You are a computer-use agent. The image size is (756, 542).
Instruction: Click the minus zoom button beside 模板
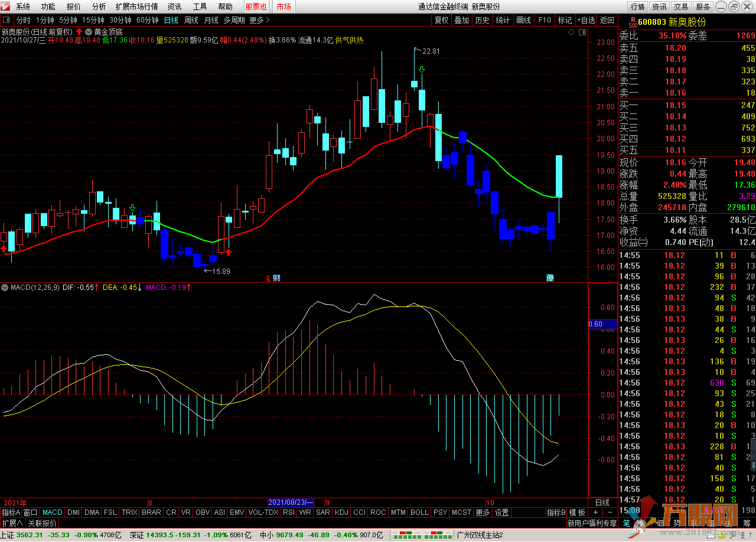click(610, 512)
